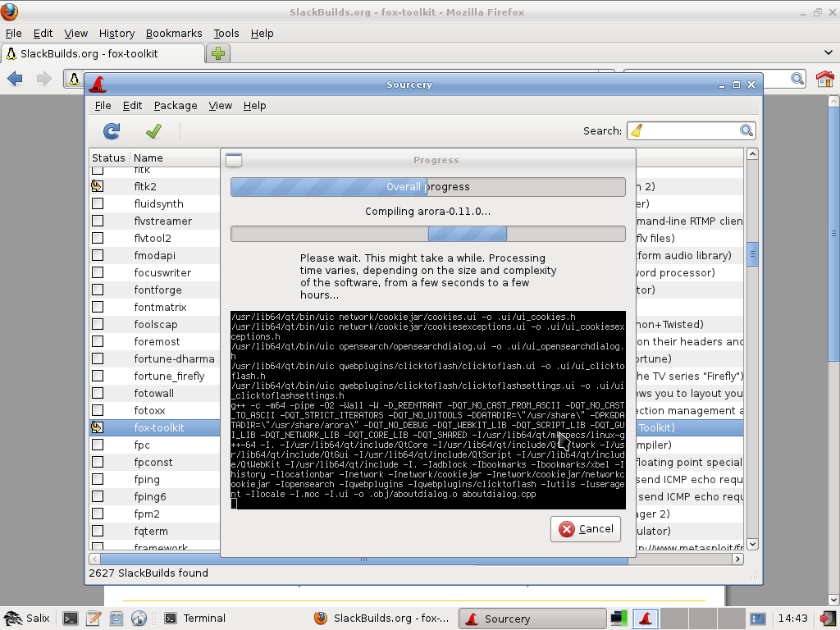Image resolution: width=840 pixels, height=630 pixels.
Task: Cancel the compilation in Progress dialog
Action: 586,529
